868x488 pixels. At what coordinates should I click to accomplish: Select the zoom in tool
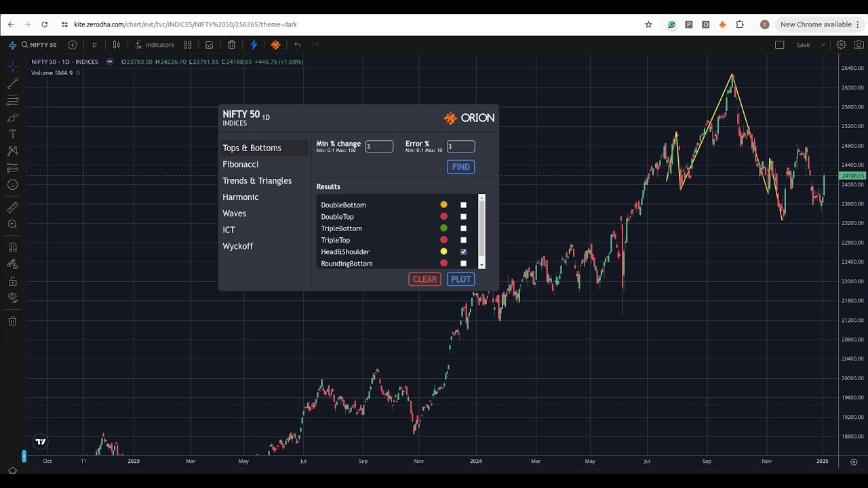click(12, 224)
